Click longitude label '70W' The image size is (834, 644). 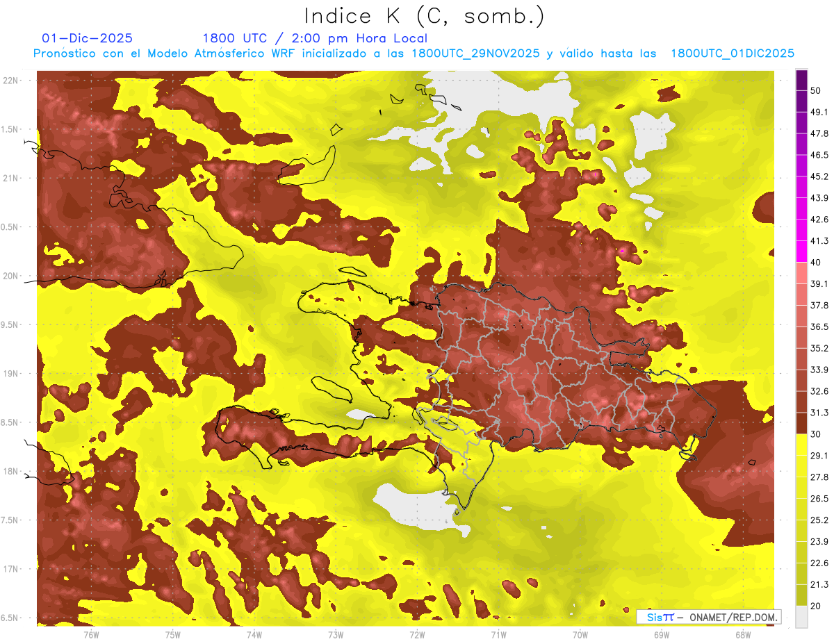(x=580, y=634)
